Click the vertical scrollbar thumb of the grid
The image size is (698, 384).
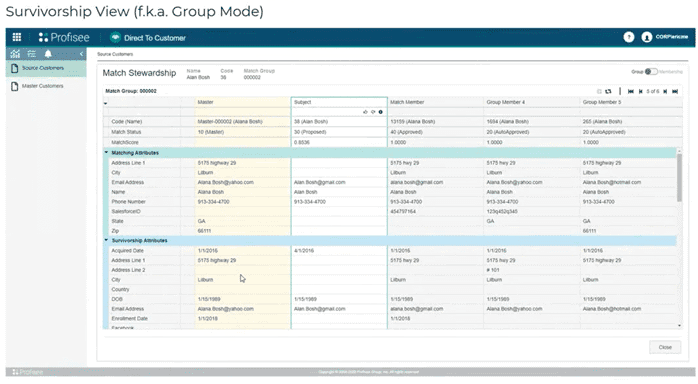679,178
